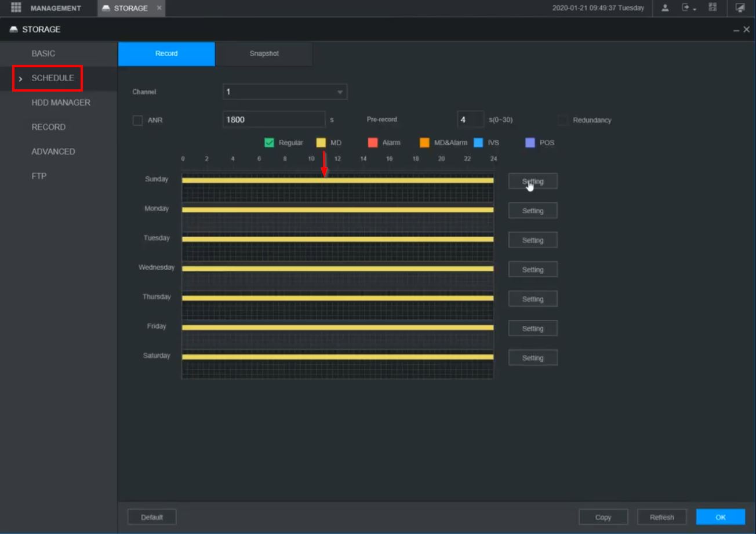Open the HDD MANAGER section
This screenshot has height=534, width=756.
pos(61,103)
